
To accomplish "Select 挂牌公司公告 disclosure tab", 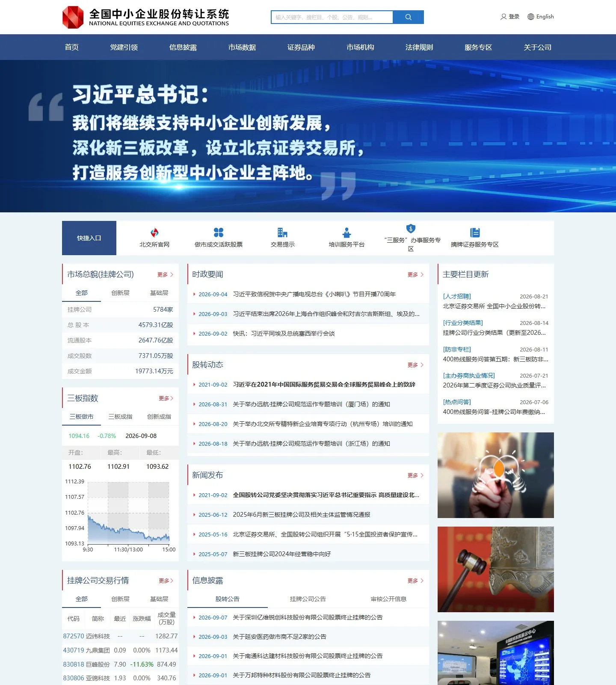I will coord(308,599).
